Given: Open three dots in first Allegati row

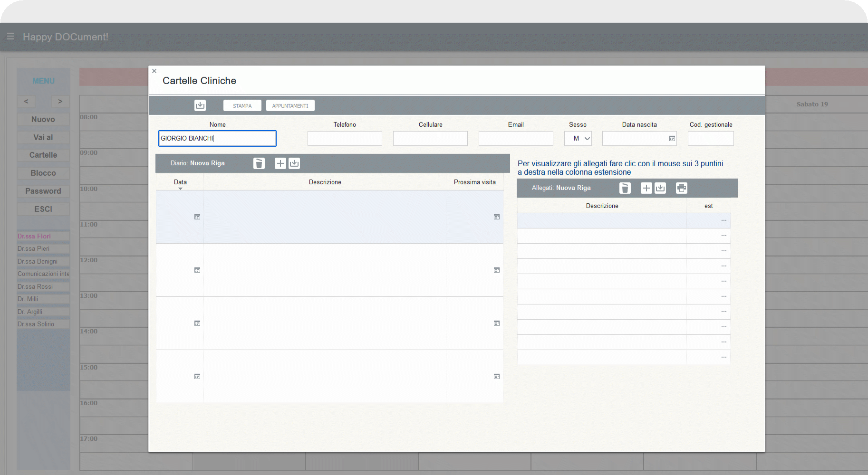Looking at the screenshot, I should point(723,220).
